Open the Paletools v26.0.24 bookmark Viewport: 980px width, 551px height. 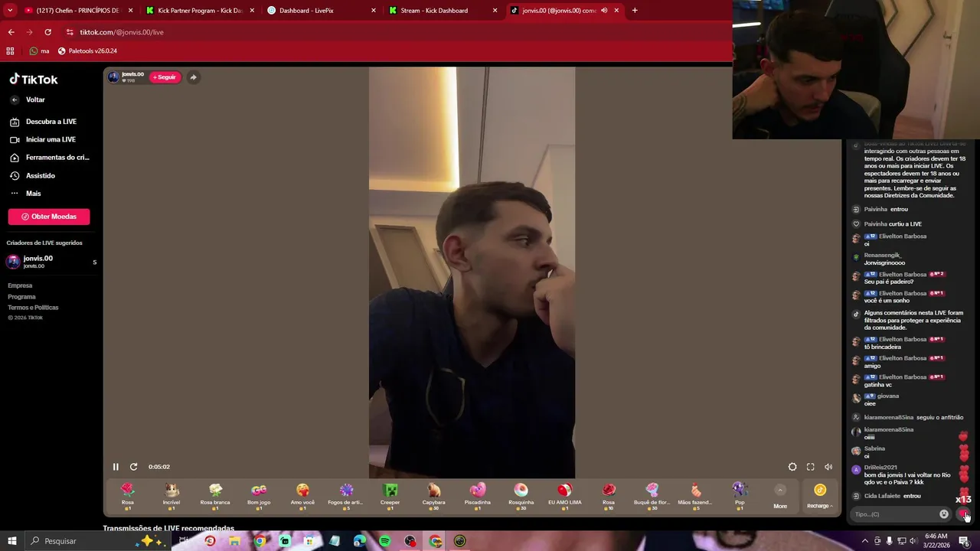[87, 51]
